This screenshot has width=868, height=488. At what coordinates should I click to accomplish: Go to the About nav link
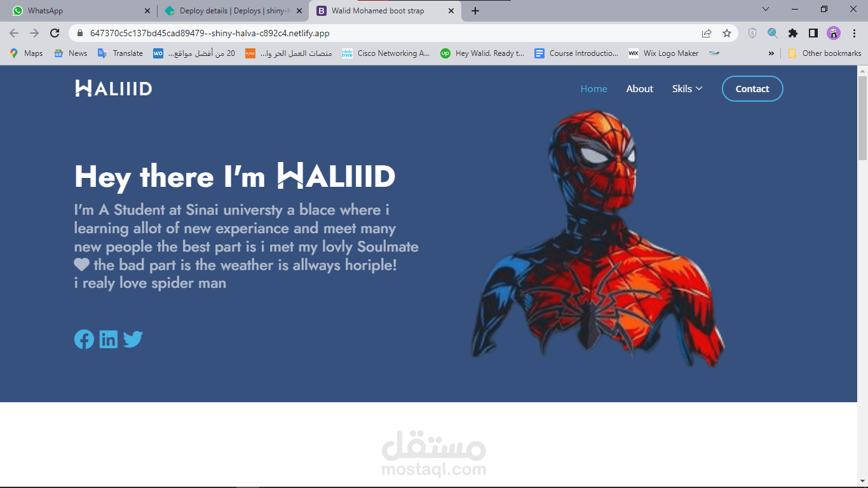point(639,89)
